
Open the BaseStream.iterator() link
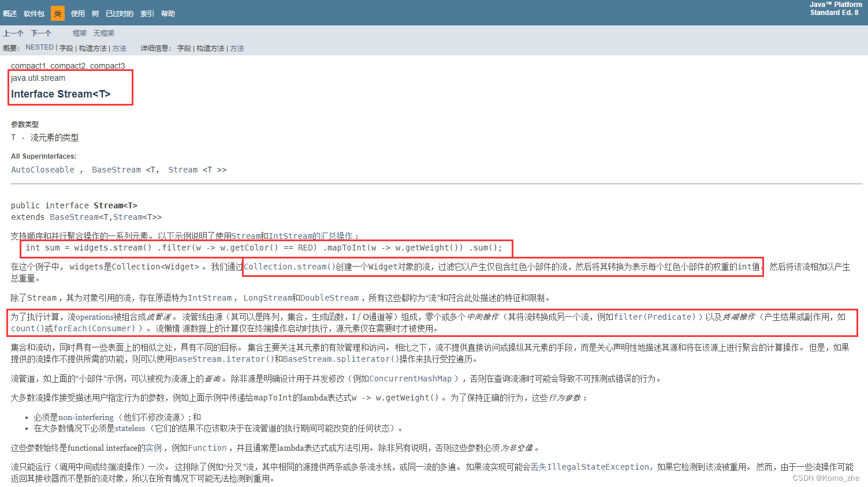click(223, 359)
